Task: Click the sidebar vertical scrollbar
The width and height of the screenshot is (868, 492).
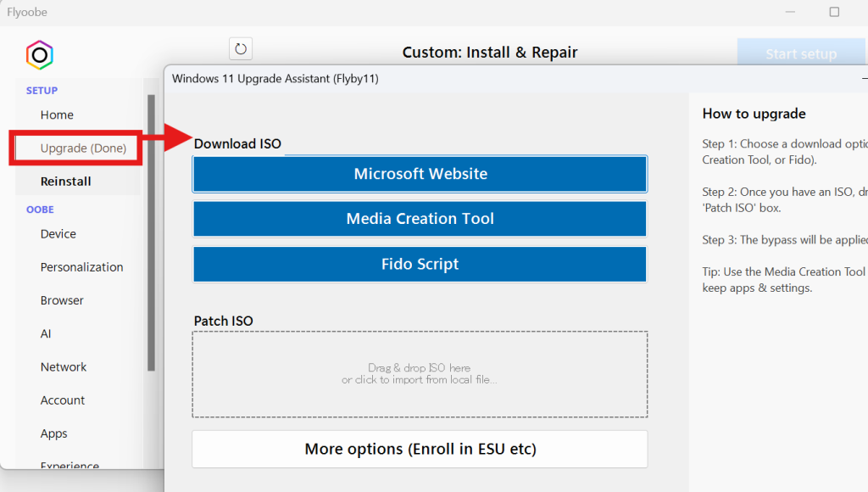Action: (152, 233)
